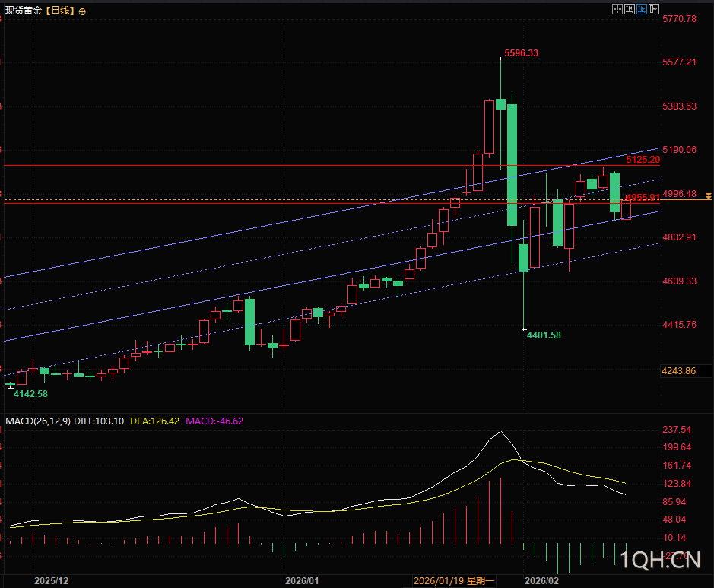The width and height of the screenshot is (714, 588).
Task: Click the 5596.33 high price label
Action: click(x=522, y=52)
